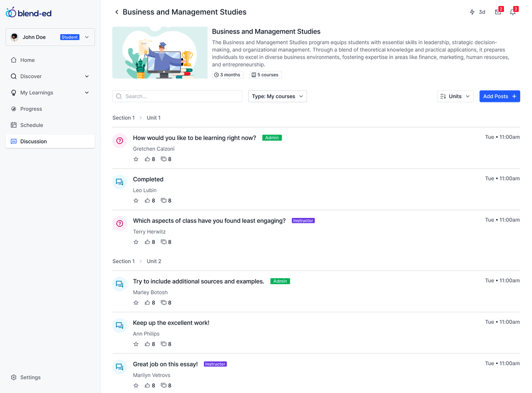532x393 pixels.
Task: Star the post by Gretchen Calzoni
Action: tap(136, 159)
